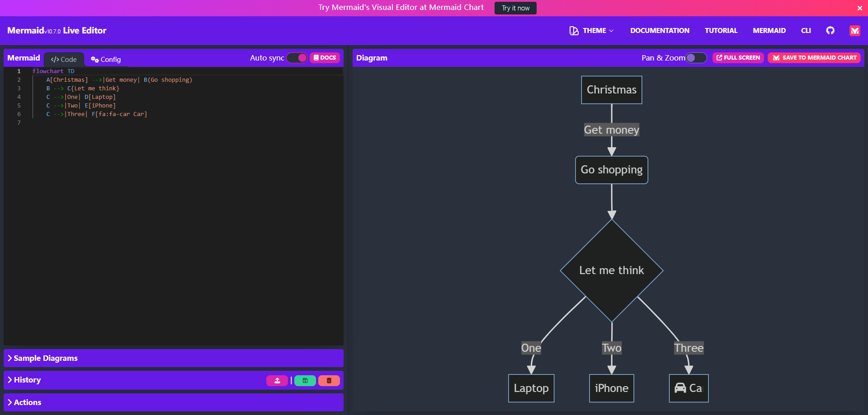The height and width of the screenshot is (415, 868).
Task: Switch to the Config tab
Action: tap(106, 60)
